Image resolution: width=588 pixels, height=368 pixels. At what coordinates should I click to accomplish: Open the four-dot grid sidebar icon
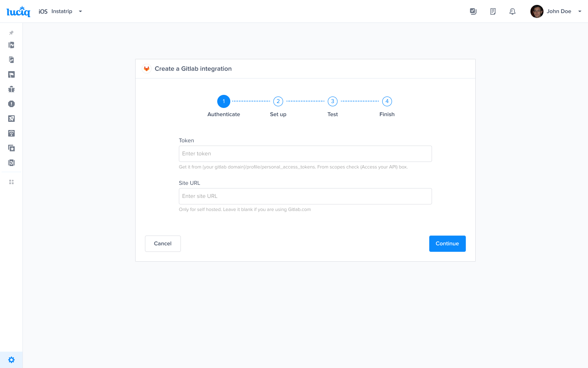pyautogui.click(x=11, y=182)
